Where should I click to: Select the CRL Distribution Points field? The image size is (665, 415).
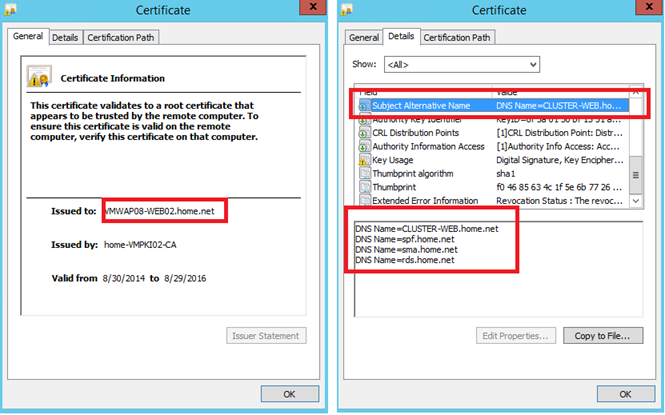tap(416, 133)
